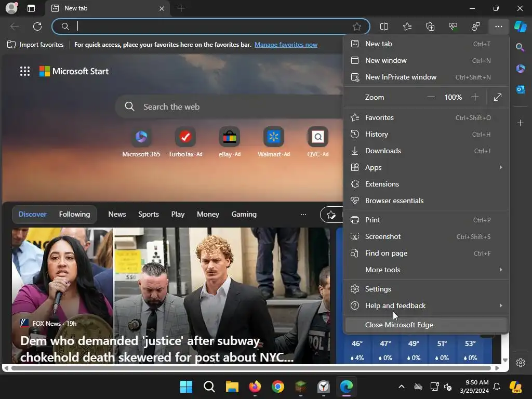This screenshot has height=399, width=532.
Task: Open the profile avatar icon
Action: (x=11, y=8)
